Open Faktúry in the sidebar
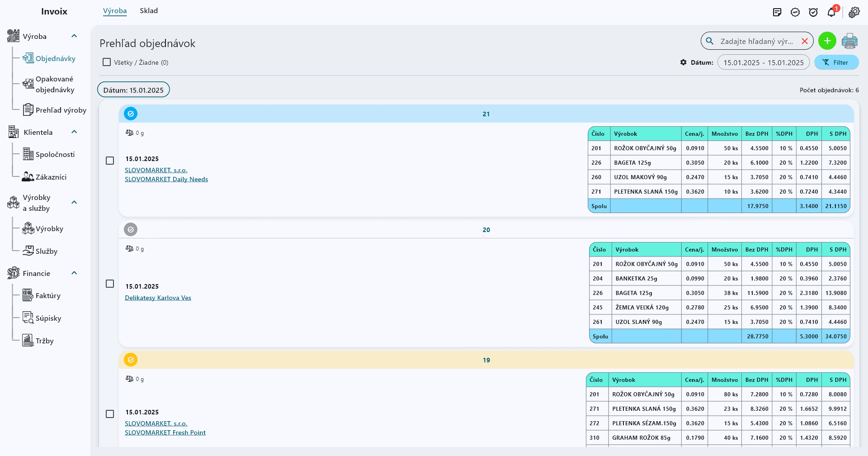Image resolution: width=868 pixels, height=456 pixels. (x=48, y=296)
